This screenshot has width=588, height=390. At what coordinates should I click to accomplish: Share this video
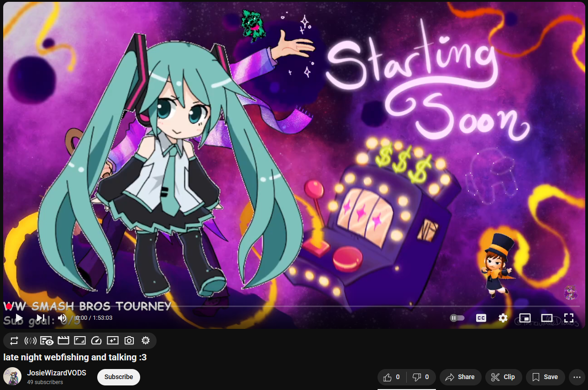point(460,377)
